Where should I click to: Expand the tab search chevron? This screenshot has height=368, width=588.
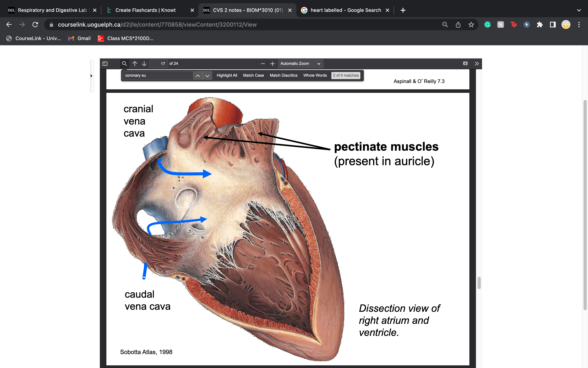pyautogui.click(x=579, y=10)
